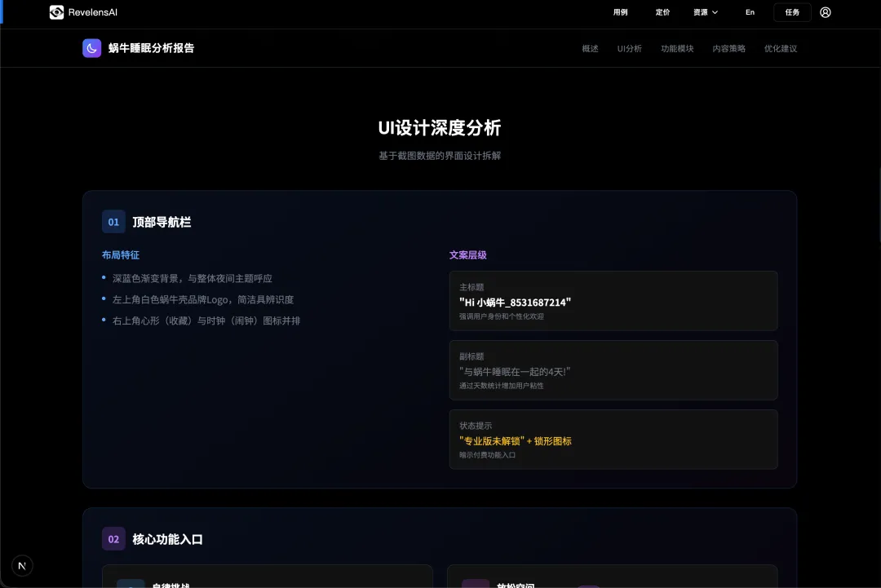Switch language with the En link
881x588 pixels.
pyautogui.click(x=750, y=12)
